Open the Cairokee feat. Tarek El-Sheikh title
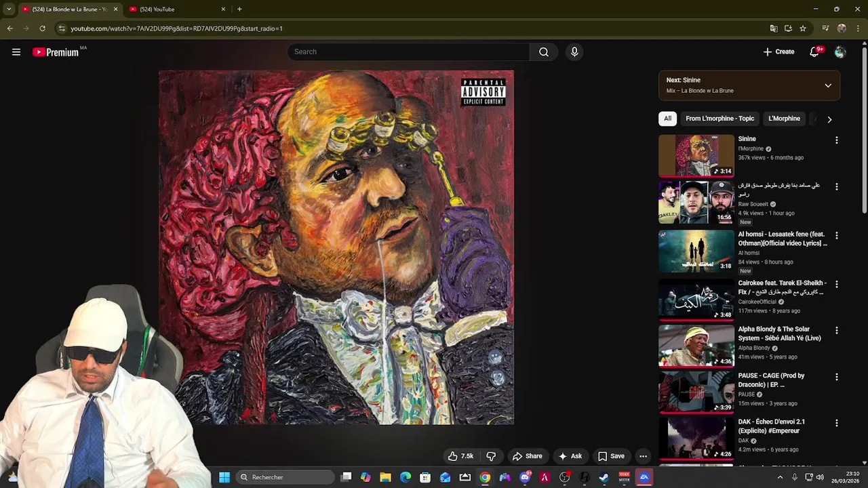Screen dimensions: 868x488 tap(783, 287)
